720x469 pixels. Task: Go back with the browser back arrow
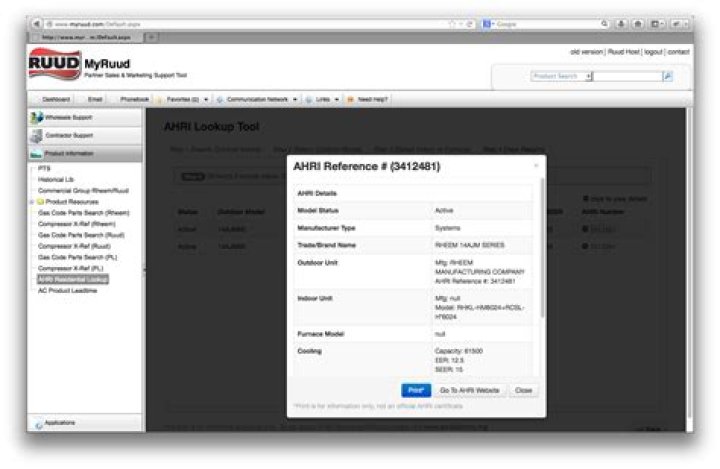pos(36,23)
